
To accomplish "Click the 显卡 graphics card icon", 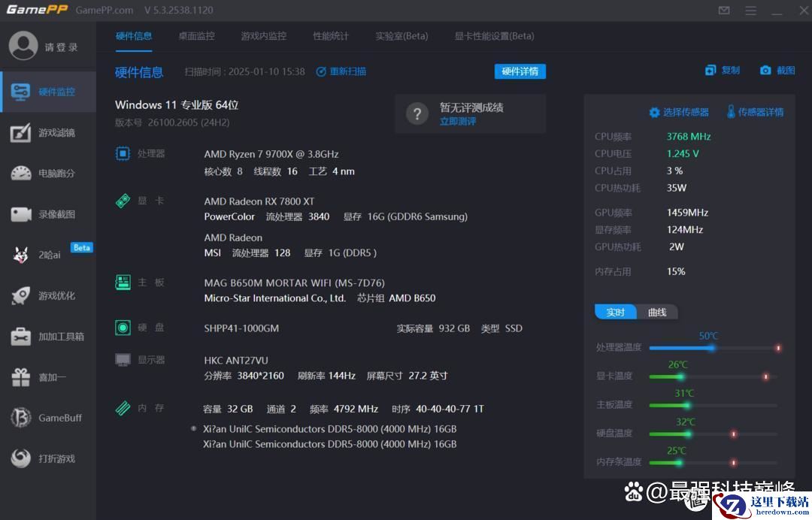I will pos(123,201).
